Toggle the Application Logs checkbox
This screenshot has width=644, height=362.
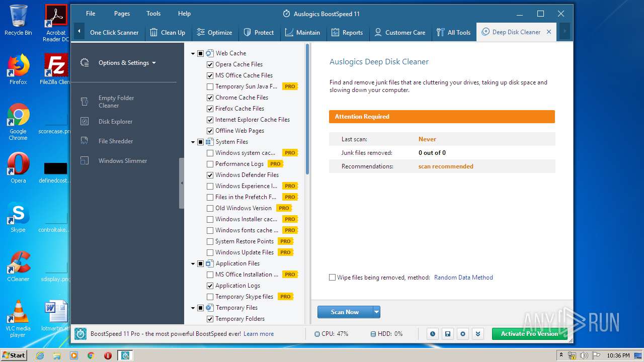point(210,286)
